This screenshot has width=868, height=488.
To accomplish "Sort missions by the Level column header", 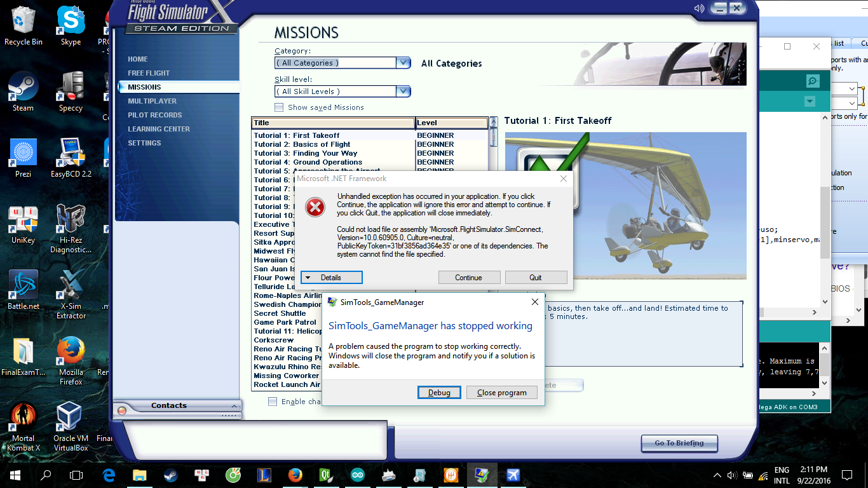I will coord(452,123).
